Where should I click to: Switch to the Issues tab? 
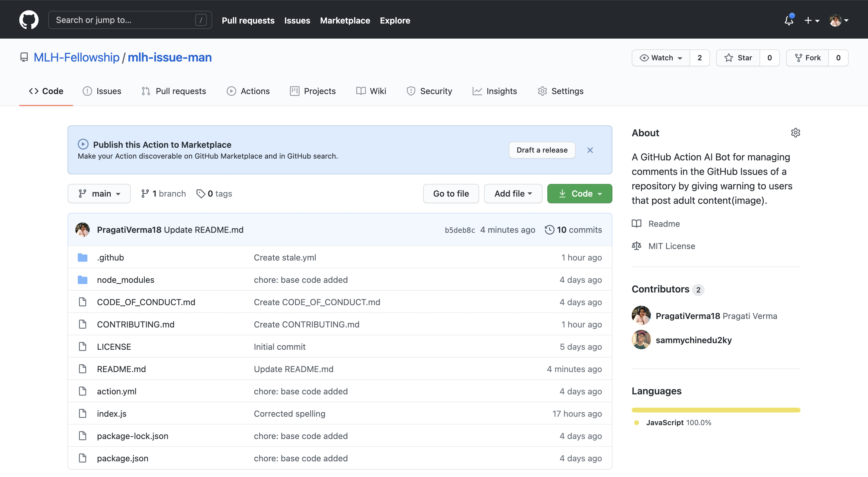(x=102, y=91)
